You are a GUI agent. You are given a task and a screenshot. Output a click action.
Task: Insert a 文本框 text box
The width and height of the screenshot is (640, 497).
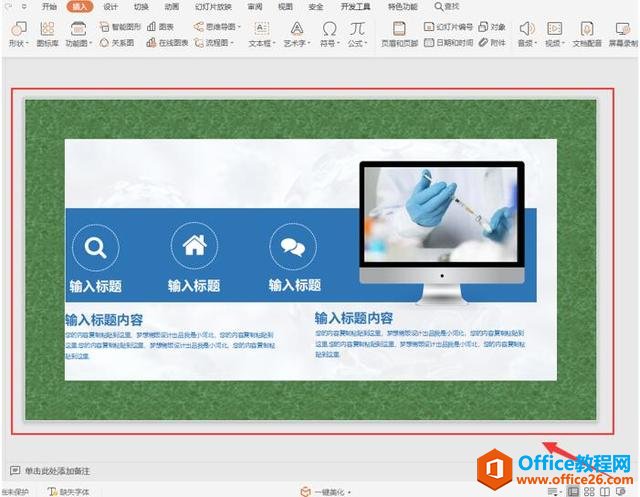pyautogui.click(x=262, y=34)
